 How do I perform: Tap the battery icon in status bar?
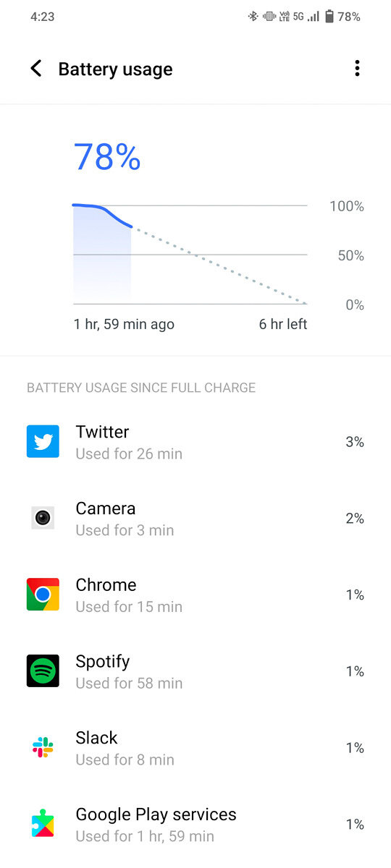coord(329,16)
